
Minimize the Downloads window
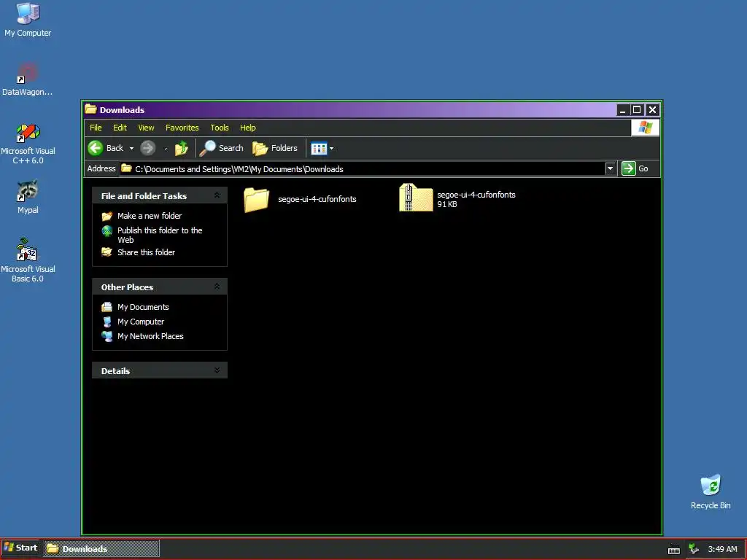pos(623,110)
